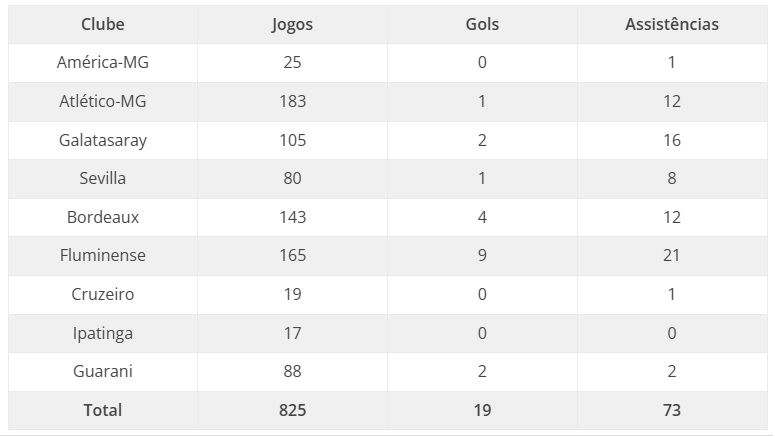775x436 pixels.
Task: Select the Atlético-MG club cell
Action: [103, 101]
